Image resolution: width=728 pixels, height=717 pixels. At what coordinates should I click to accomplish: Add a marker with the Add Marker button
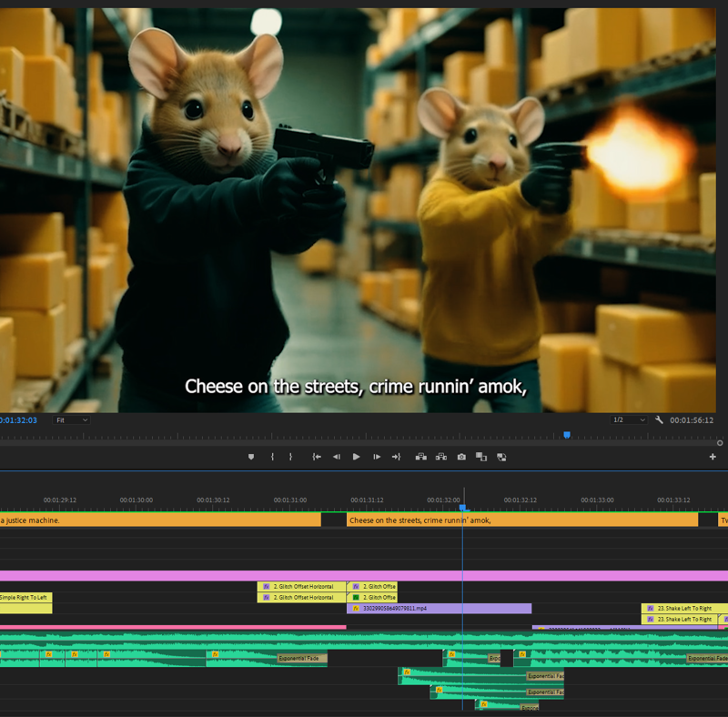251,457
